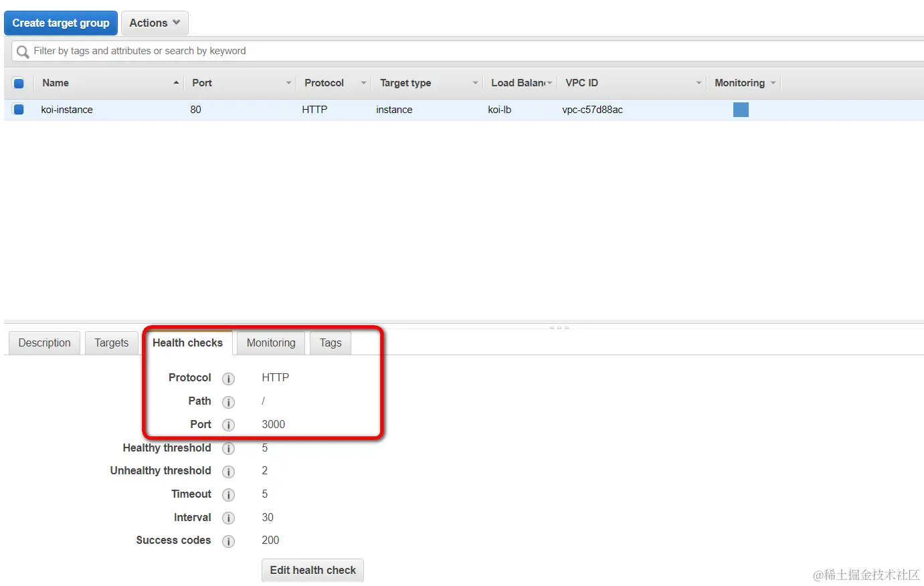Image resolution: width=924 pixels, height=586 pixels.
Task: Click the info icon beside Healthy threshold
Action: pyautogui.click(x=228, y=449)
